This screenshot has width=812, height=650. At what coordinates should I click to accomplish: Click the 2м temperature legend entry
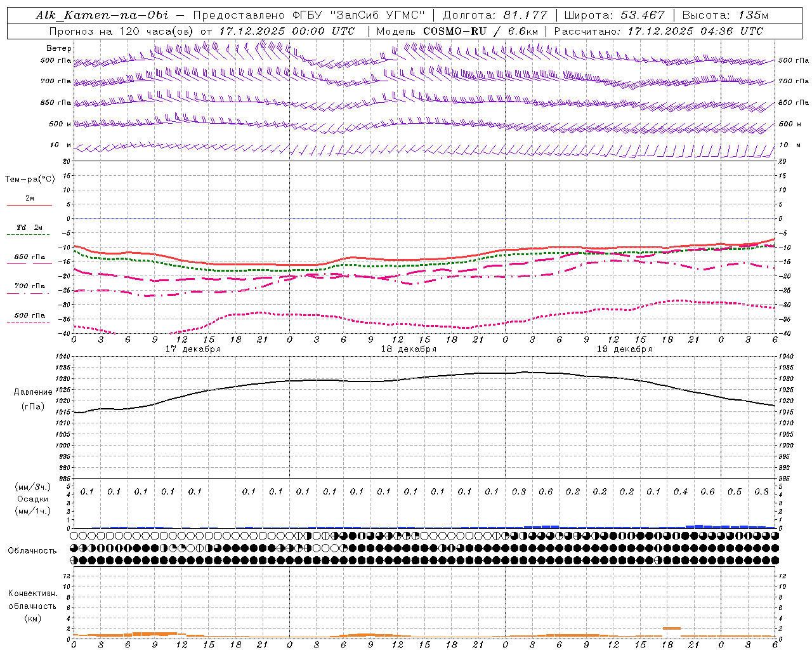(30, 199)
